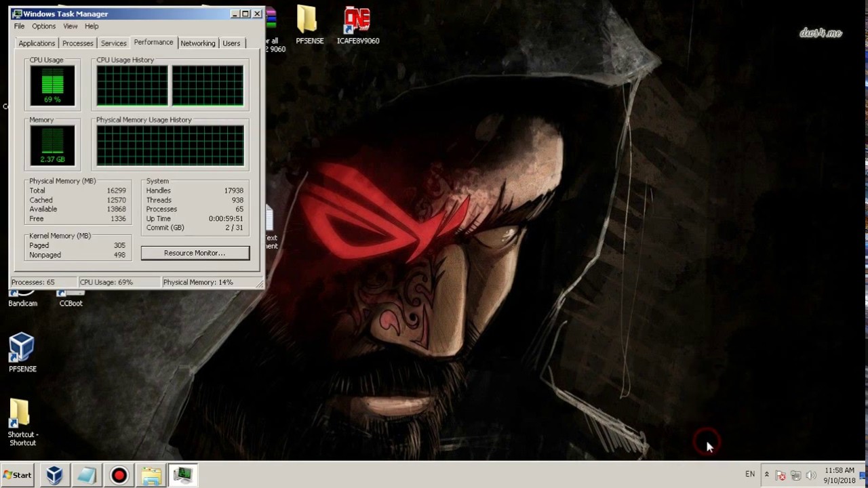Click the EN language indicator

[x=750, y=474]
